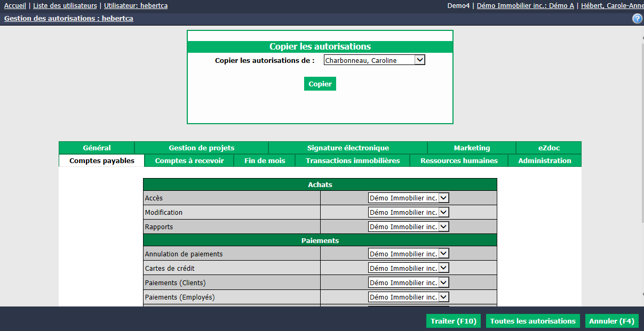Expand the Cartes de crédit dropdown
Screen dimensions: 644x331
409,268
